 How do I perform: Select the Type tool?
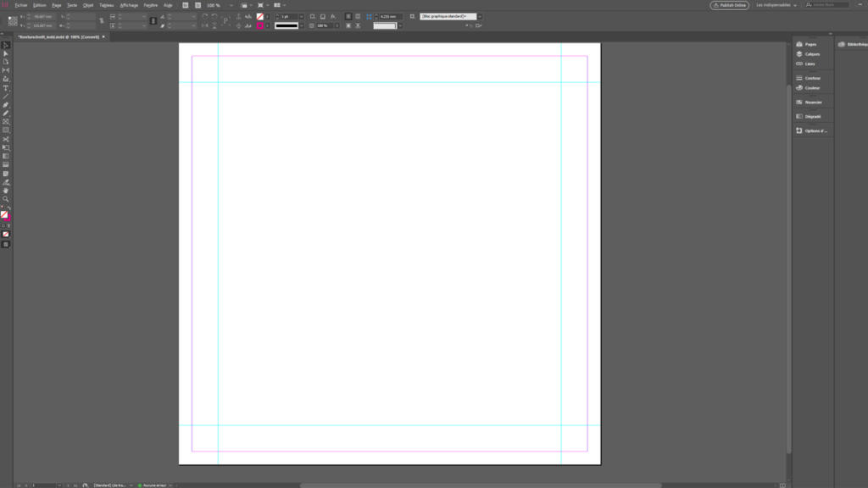click(x=6, y=88)
